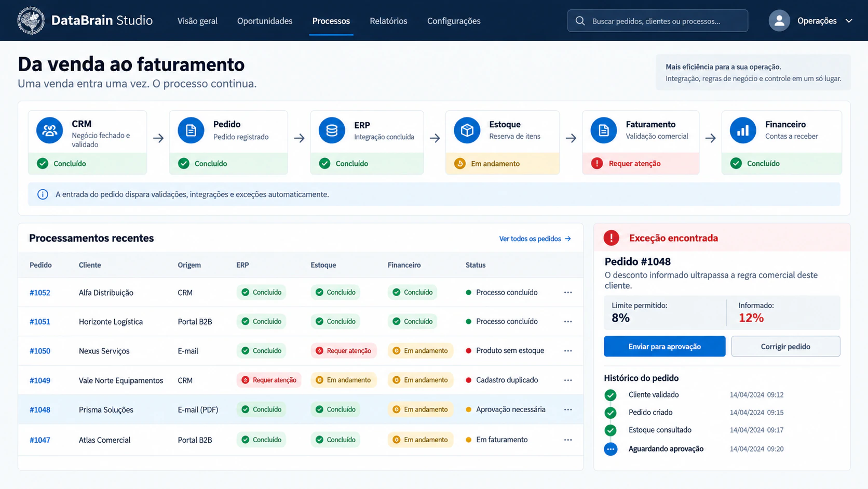The height and width of the screenshot is (489, 868).
Task: Click the Financeiro card Concluído check icon
Action: tap(736, 164)
